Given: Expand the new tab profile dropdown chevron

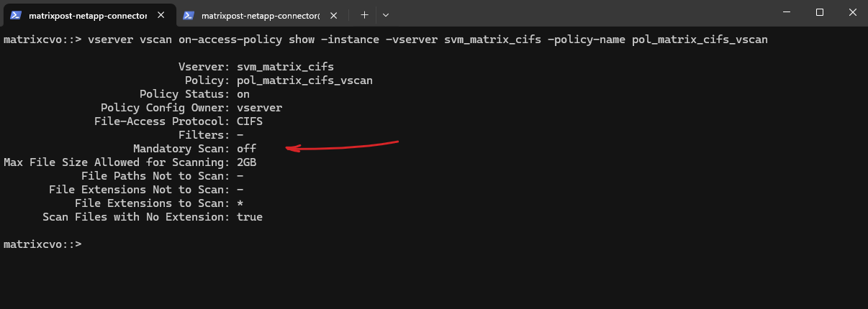Looking at the screenshot, I should 386,14.
